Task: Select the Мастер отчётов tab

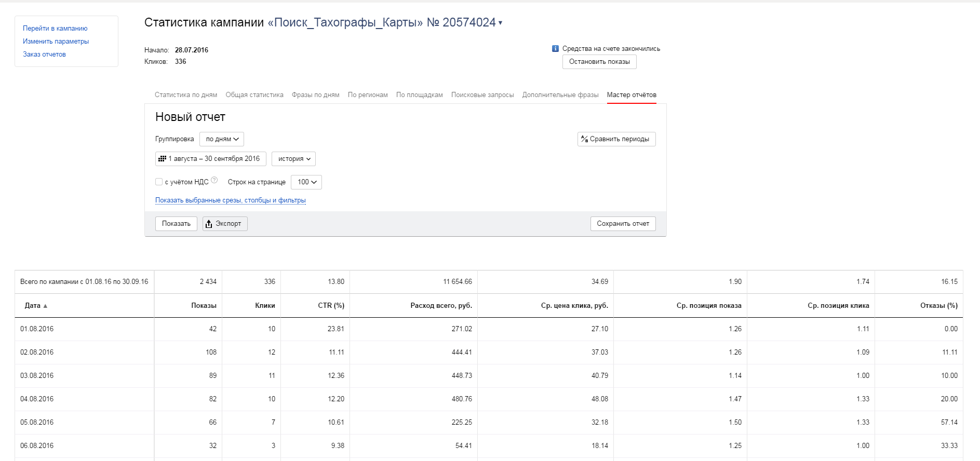Action: (x=632, y=95)
